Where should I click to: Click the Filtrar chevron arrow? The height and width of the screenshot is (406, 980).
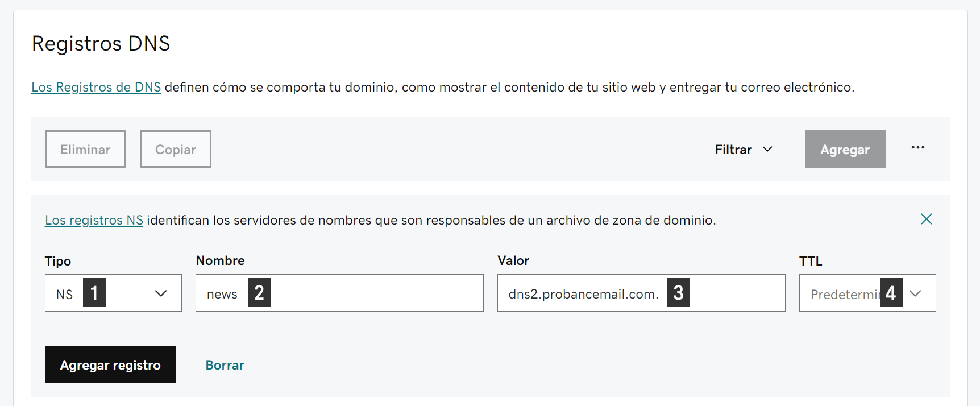tap(767, 149)
